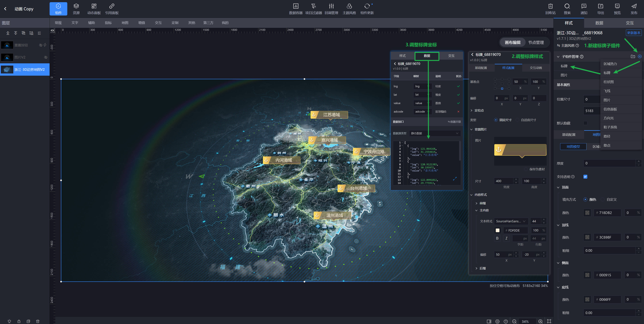
Task: Click the add sub-component plus icon
Action: 639,56
